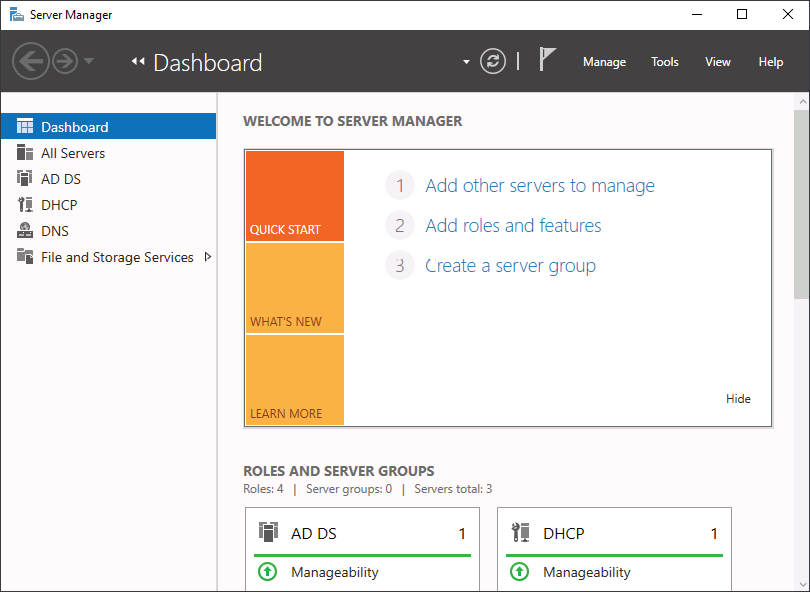This screenshot has width=810, height=592.
Task: Expand File and Storage Services arrow
Action: coord(208,257)
